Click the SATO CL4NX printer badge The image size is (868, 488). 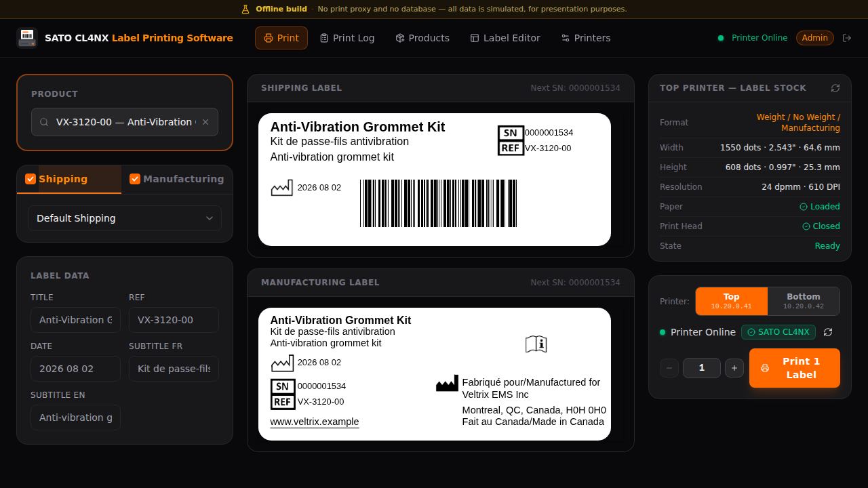pyautogui.click(x=778, y=332)
